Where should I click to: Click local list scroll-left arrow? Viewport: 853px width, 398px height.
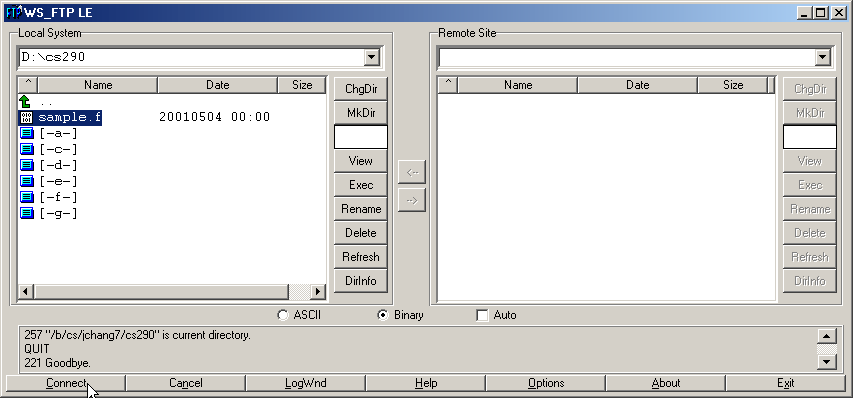click(x=26, y=292)
